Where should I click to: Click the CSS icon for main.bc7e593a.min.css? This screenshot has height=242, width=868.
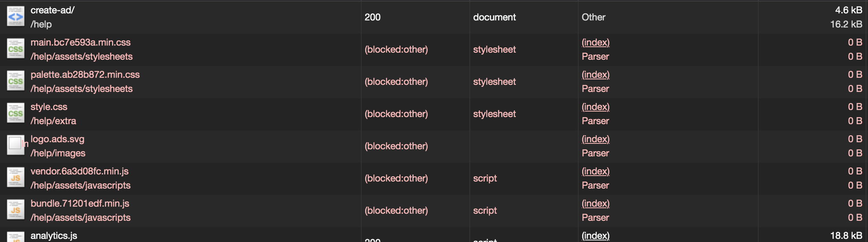[15, 49]
